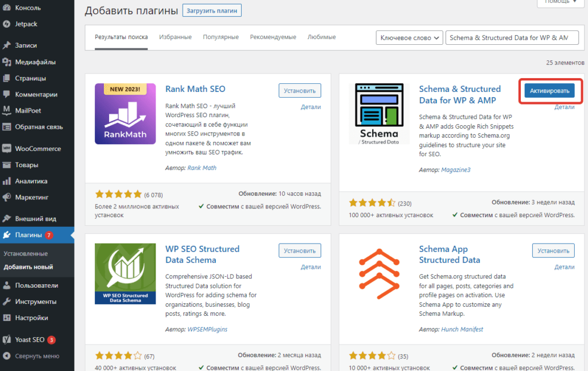This screenshot has width=588, height=371.
Task: Click the "25 элементов" results count
Action: tap(565, 63)
